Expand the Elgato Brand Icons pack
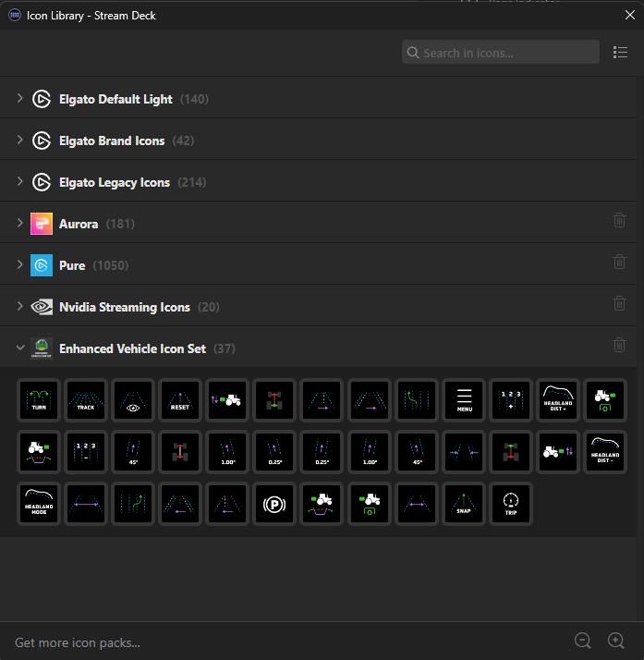 (19, 141)
